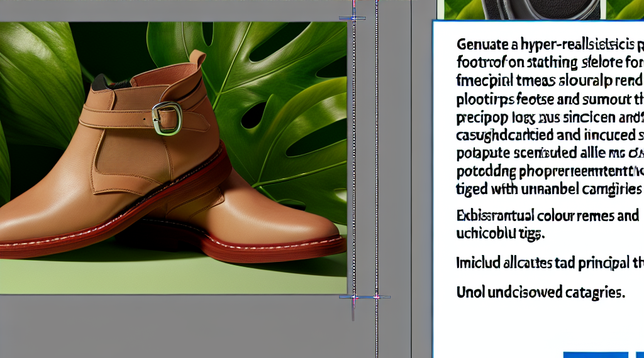Viewport: 644px width, 358px height.
Task: Click the line starting "precipop logy aus sinclcen"
Action: [550, 118]
